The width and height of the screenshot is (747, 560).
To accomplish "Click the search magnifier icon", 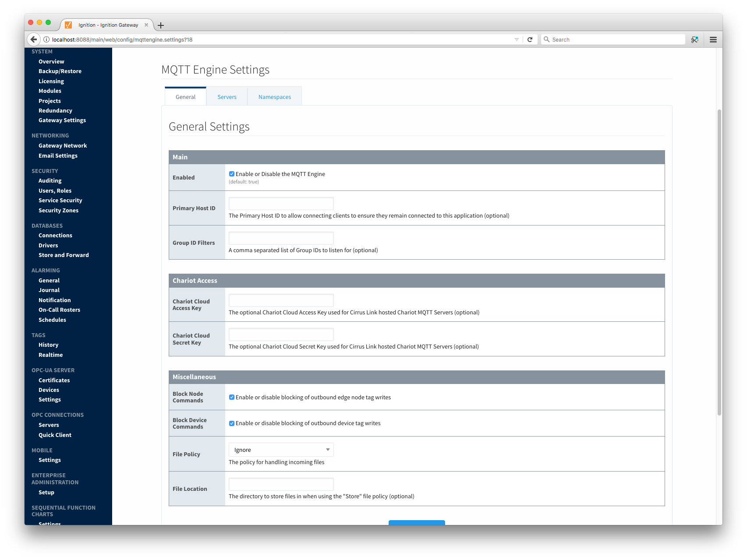I will [547, 39].
